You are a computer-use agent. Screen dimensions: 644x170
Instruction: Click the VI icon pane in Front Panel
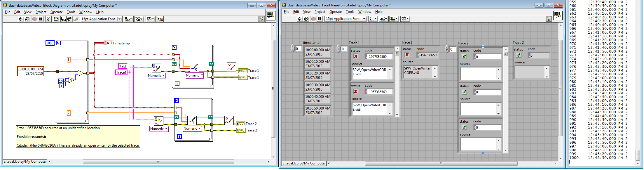558,15
